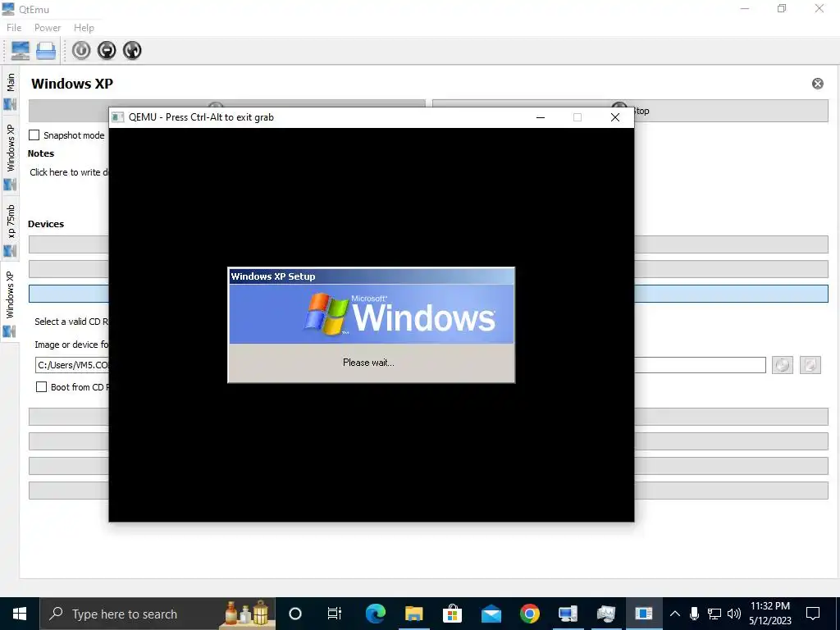Open the notification center icon

click(813, 614)
